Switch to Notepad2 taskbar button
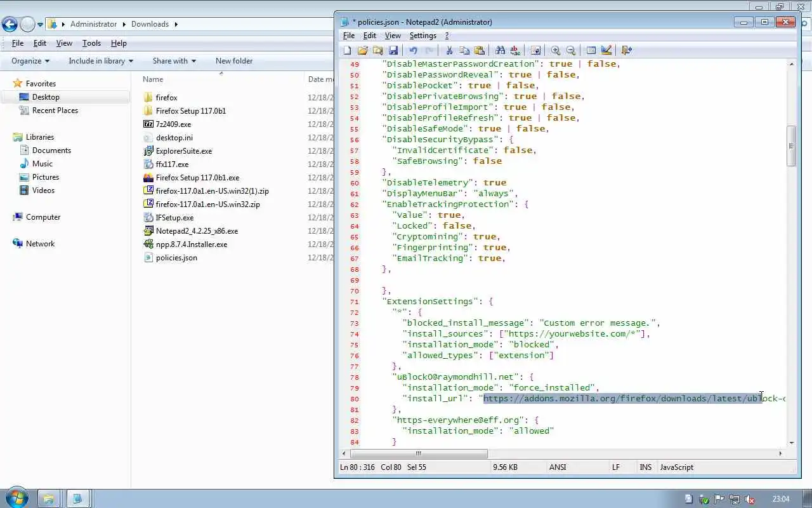 point(77,498)
